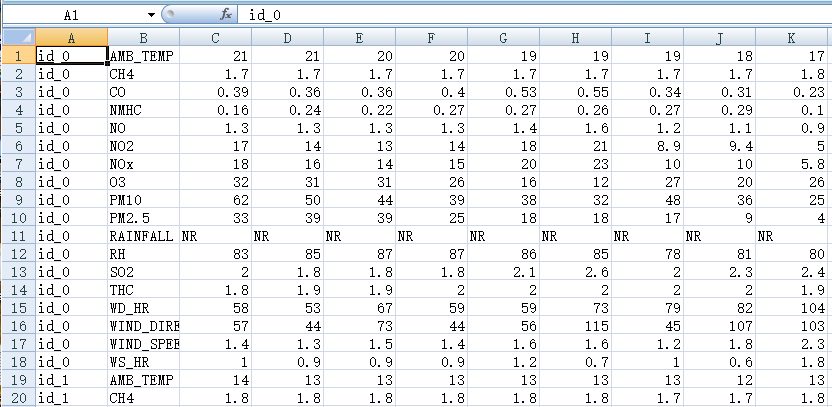
Task: Click the Select All corner button
Action: coord(19,37)
